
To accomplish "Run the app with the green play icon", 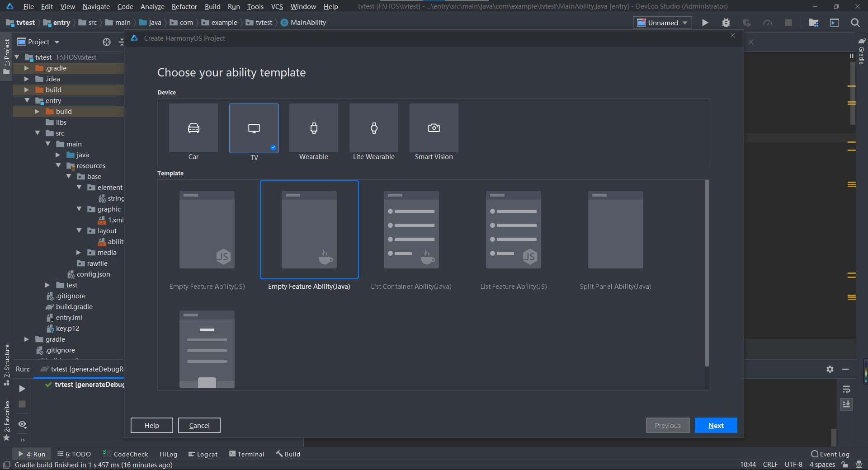I will pos(705,23).
